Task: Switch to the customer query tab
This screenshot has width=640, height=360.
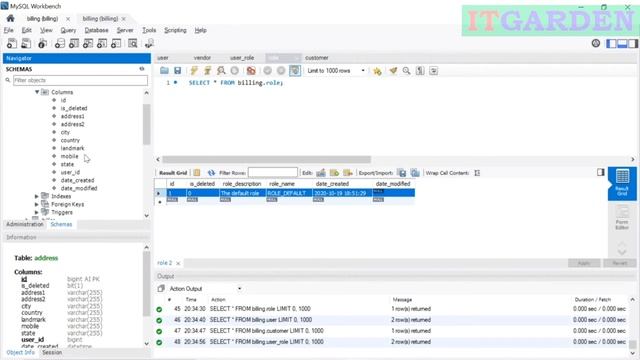Action: [x=317, y=58]
